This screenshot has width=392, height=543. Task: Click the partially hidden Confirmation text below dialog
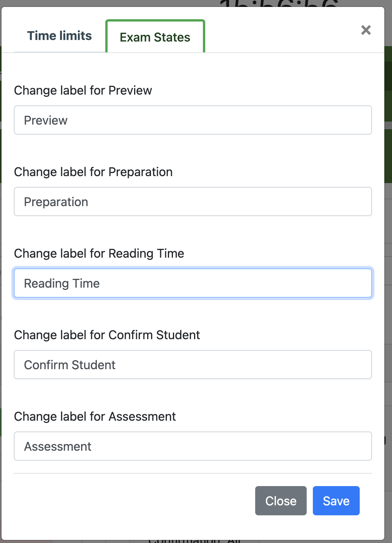click(194, 541)
